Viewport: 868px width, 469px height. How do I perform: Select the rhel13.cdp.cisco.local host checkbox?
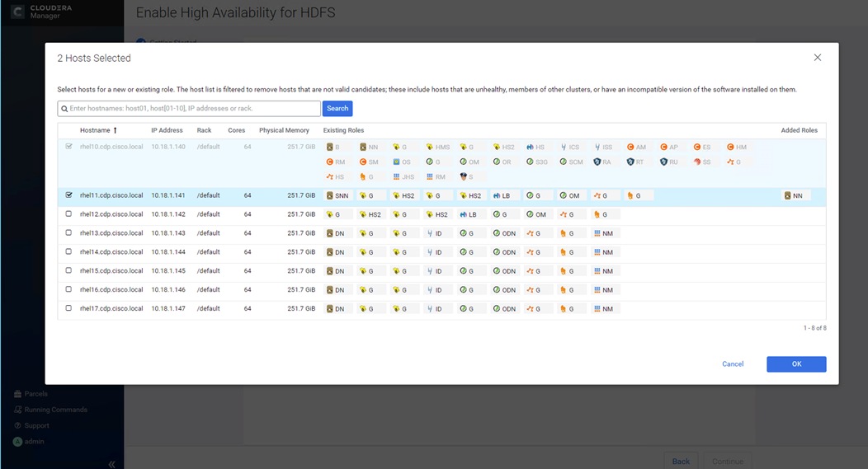coord(68,232)
